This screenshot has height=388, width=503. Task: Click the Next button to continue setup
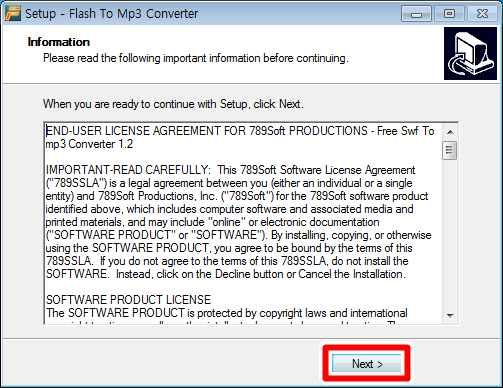click(x=366, y=363)
